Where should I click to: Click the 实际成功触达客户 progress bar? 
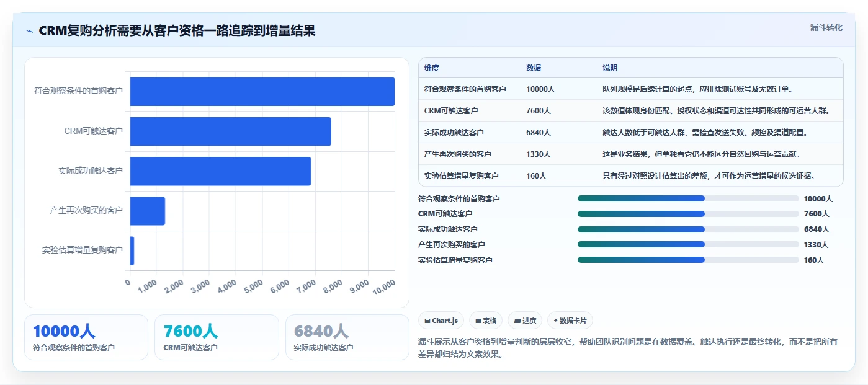pyautogui.click(x=688, y=229)
